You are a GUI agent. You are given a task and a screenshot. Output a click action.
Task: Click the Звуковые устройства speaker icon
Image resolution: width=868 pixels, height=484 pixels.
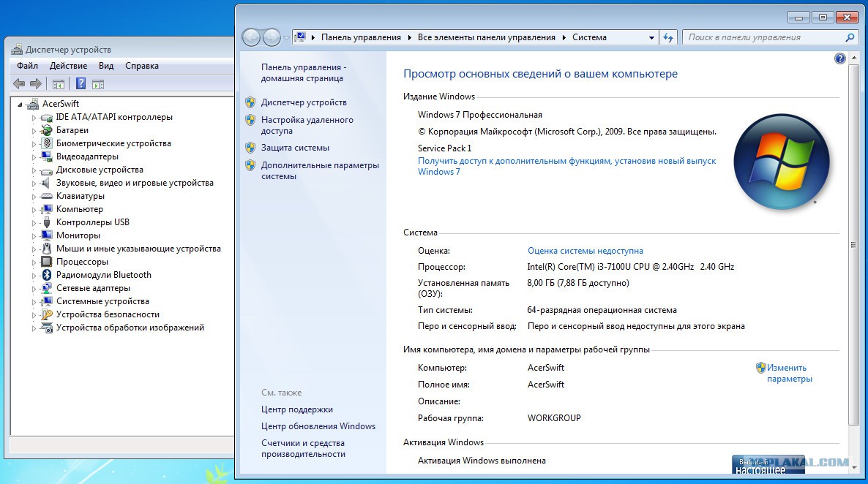pos(47,183)
